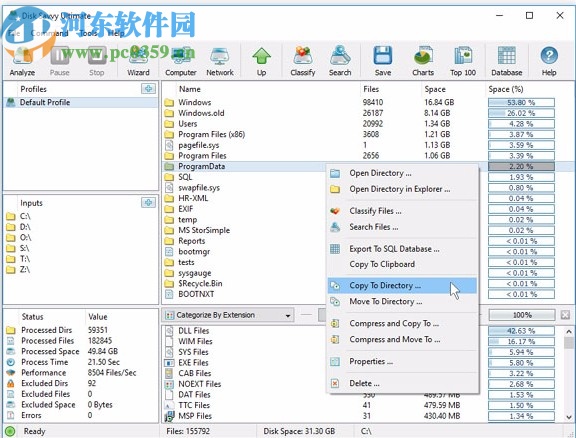Select the swapfile.sys row

[x=199, y=187]
